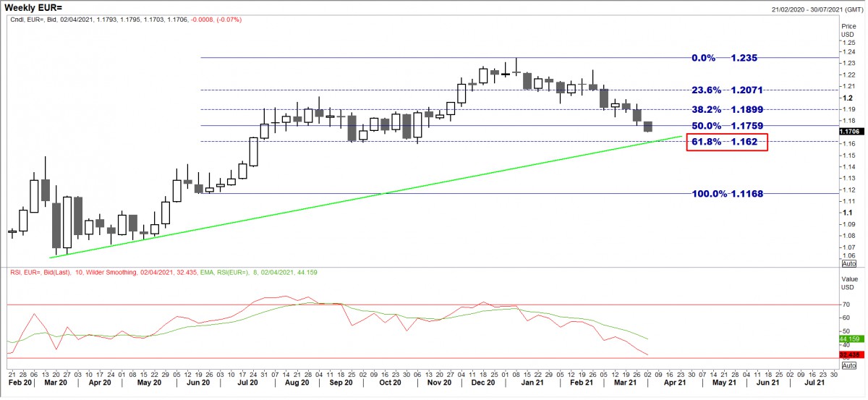Click the RSI indicator legend text

pos(163,272)
